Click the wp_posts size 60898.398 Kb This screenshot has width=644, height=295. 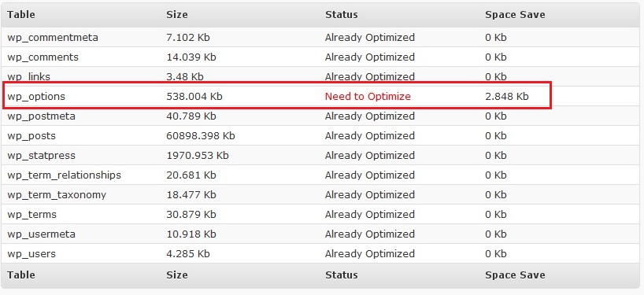point(201,136)
